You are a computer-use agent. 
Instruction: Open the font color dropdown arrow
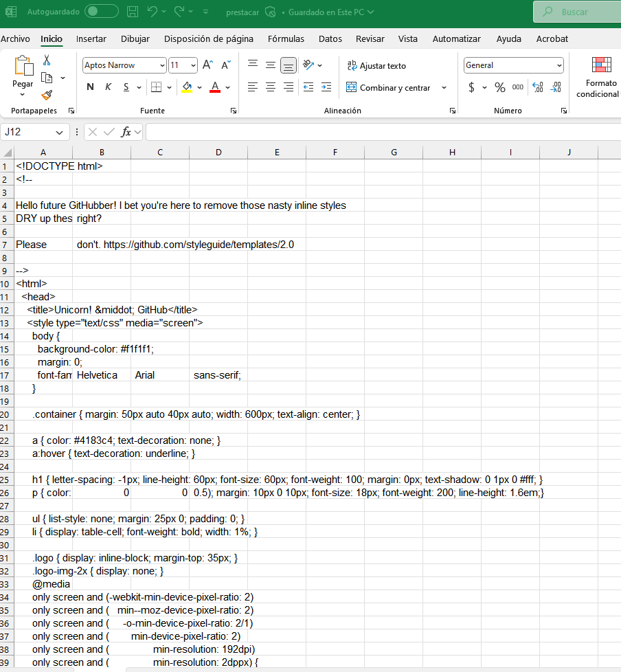click(x=228, y=88)
